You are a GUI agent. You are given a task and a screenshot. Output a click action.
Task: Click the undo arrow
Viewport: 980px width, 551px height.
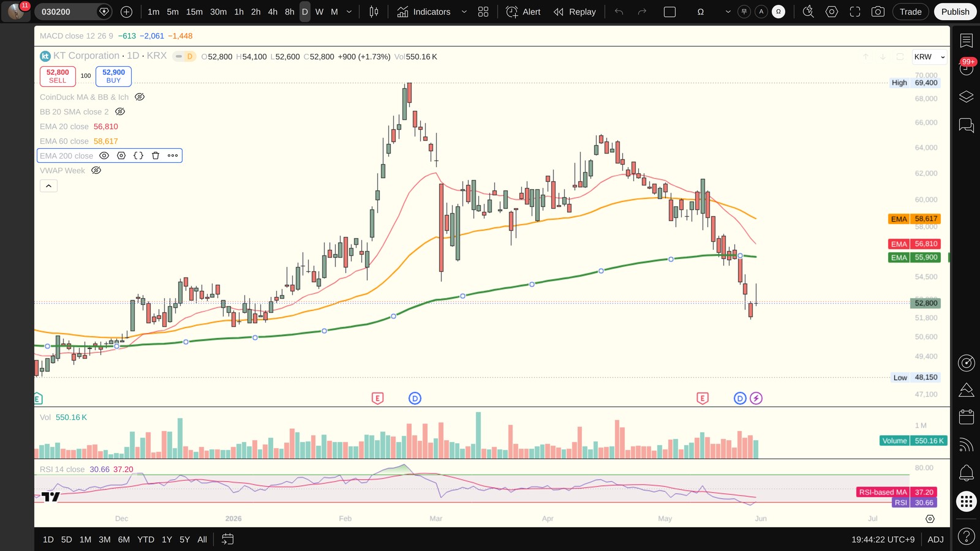pyautogui.click(x=619, y=12)
